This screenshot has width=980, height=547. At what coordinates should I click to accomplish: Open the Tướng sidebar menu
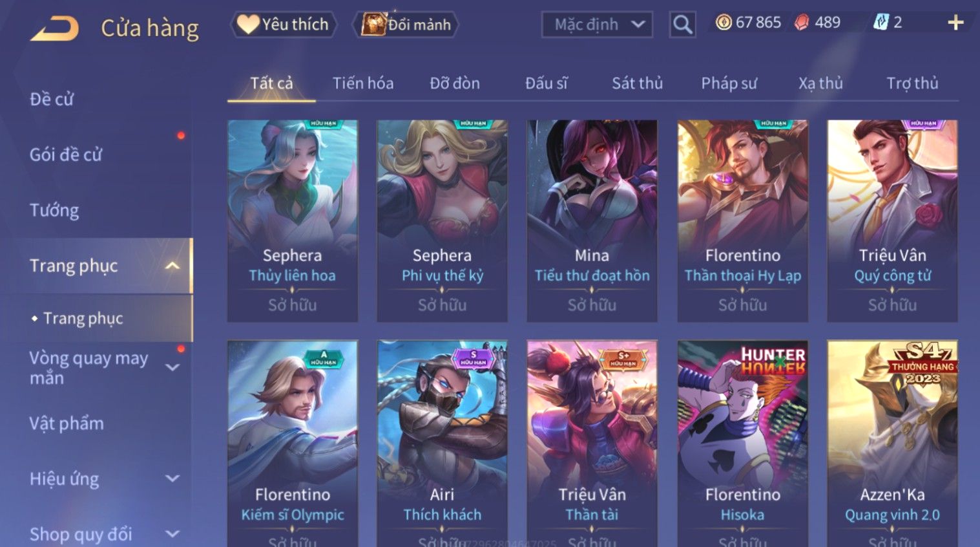click(54, 210)
